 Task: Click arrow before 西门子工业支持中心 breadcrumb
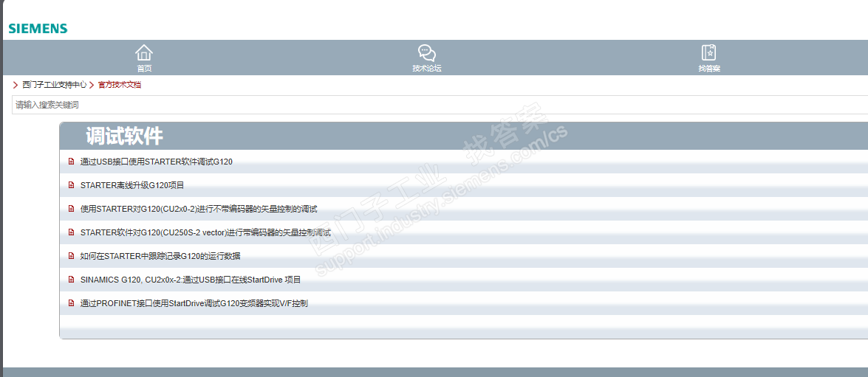click(x=16, y=85)
